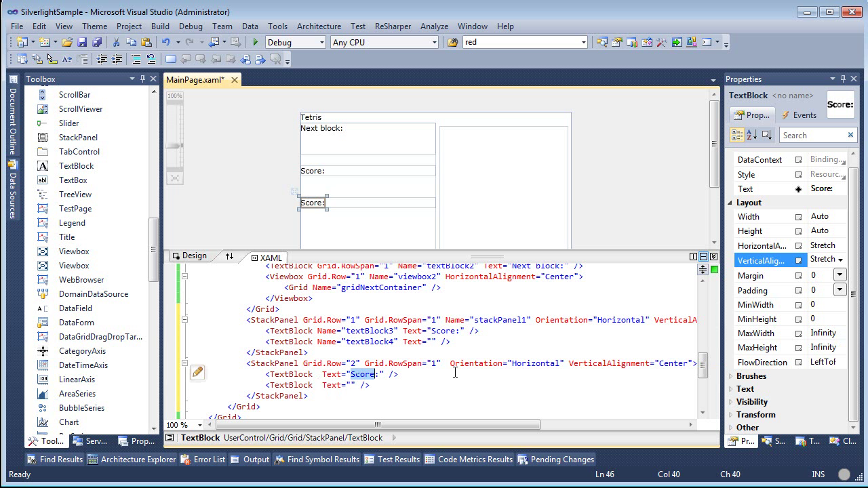
Task: Open the Architecture Explorer window
Action: [x=132, y=459]
